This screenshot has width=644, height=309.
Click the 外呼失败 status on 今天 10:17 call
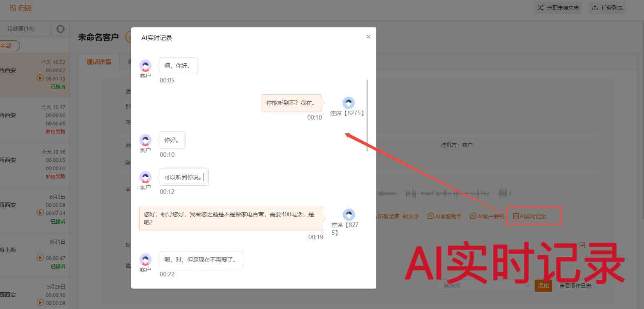coord(56,131)
